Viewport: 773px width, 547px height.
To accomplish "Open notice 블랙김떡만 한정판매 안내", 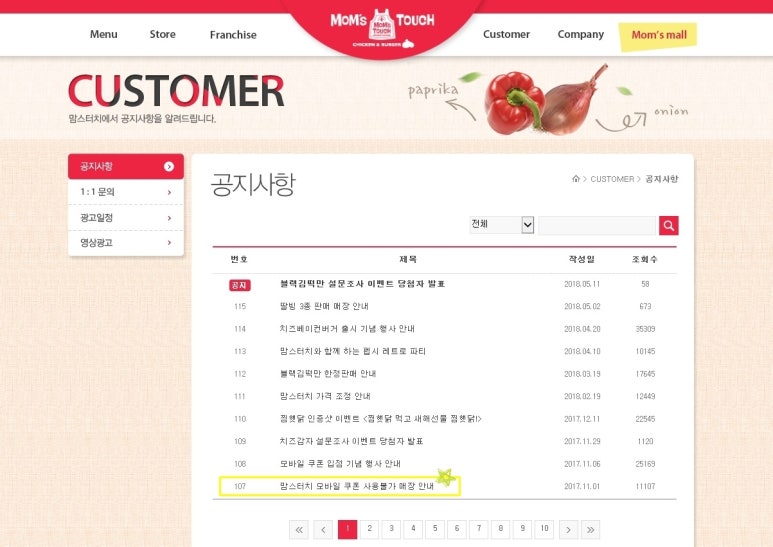I will [x=328, y=374].
